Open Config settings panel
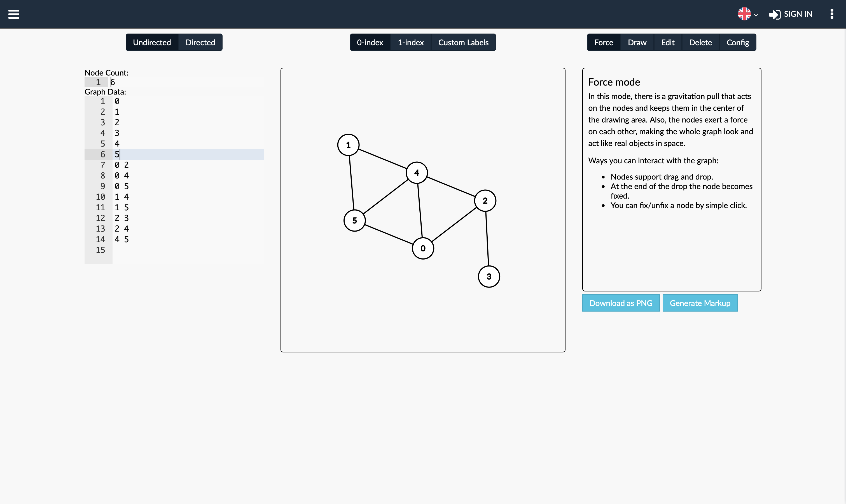Screen dimensions: 846x504 [737, 42]
